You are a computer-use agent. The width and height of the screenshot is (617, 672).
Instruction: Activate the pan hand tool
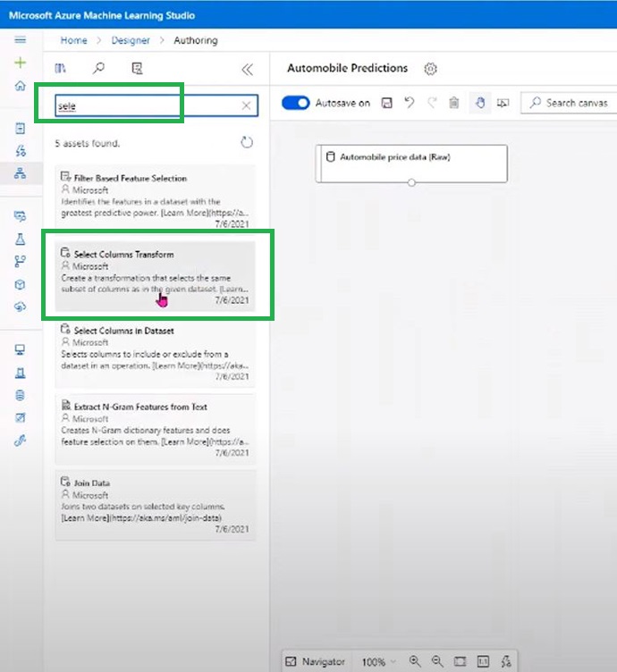coord(480,103)
